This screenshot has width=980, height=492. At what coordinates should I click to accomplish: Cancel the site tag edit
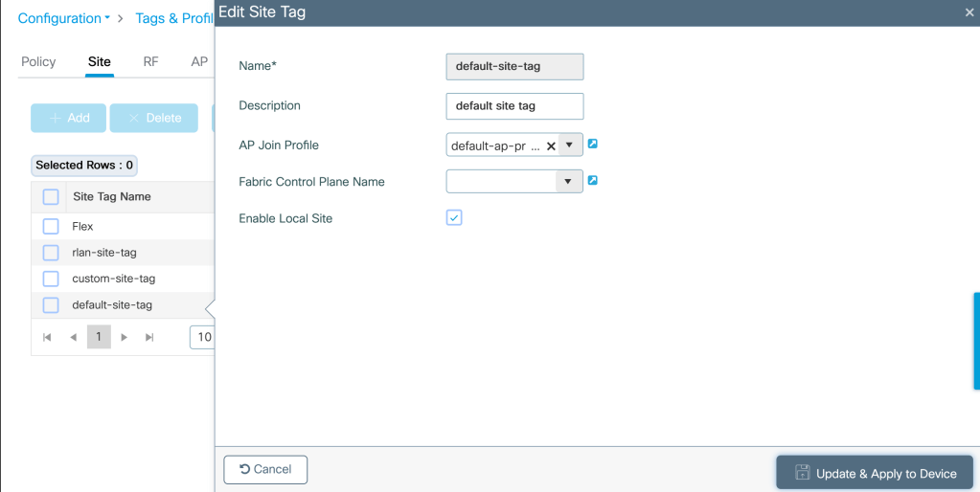click(265, 469)
